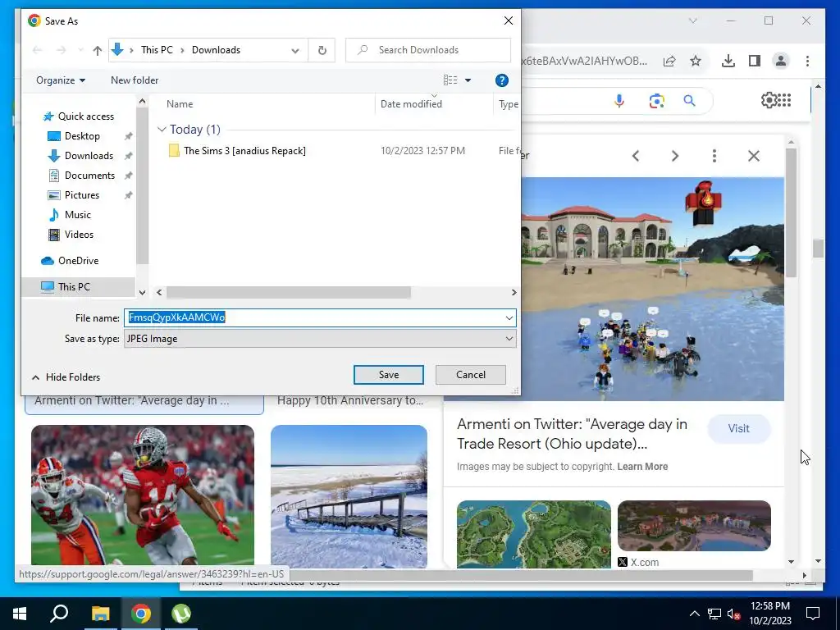Select The Sims 3 [anadius Repack] folder
The height and width of the screenshot is (630, 840).
click(x=244, y=151)
